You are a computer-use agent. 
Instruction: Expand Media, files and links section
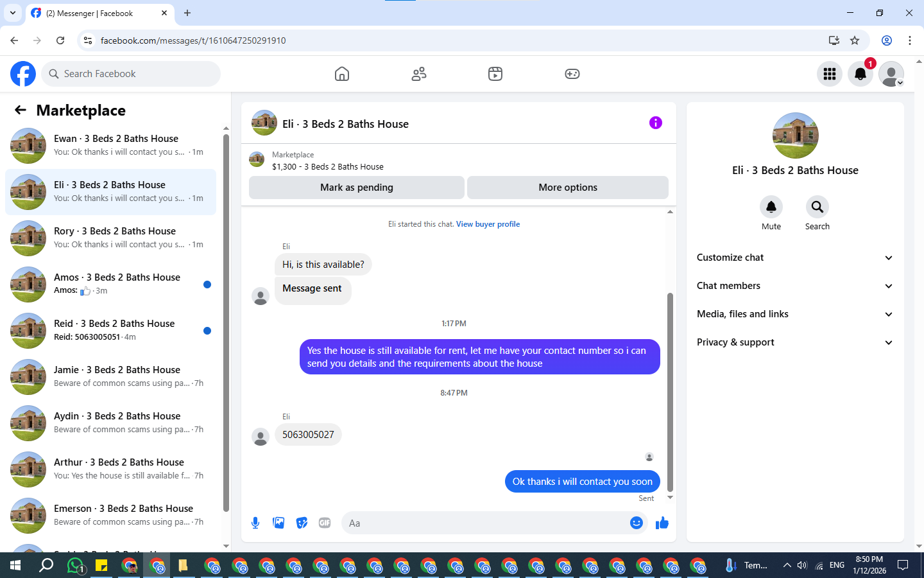point(795,314)
